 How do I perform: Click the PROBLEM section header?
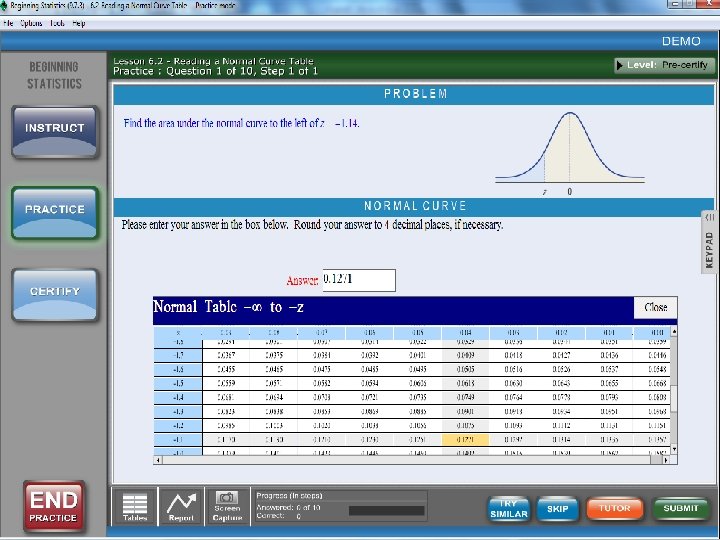pos(414,94)
